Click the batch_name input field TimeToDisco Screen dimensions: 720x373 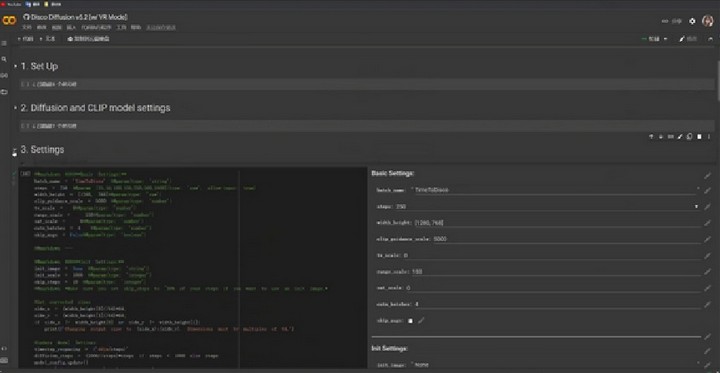click(556, 190)
